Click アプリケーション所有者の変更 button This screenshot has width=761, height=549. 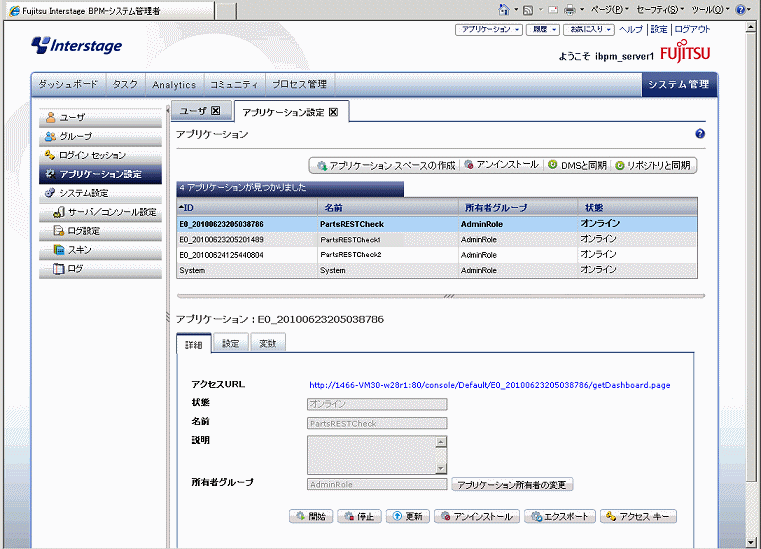512,484
